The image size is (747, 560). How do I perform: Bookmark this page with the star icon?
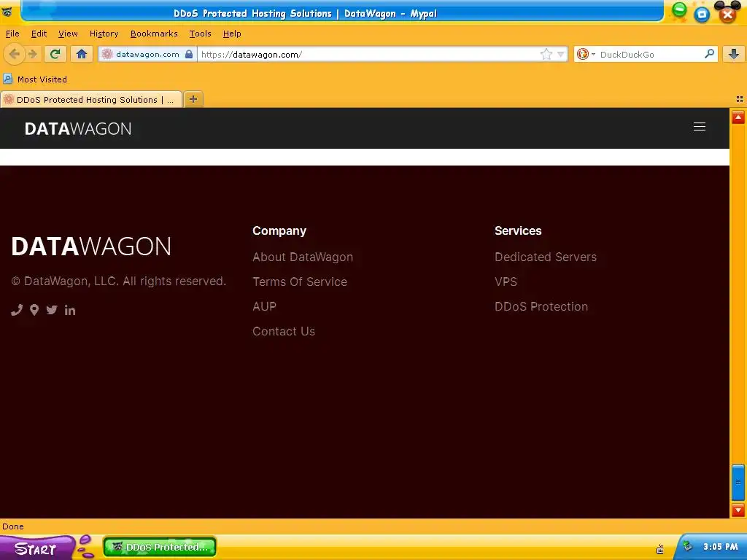click(546, 54)
